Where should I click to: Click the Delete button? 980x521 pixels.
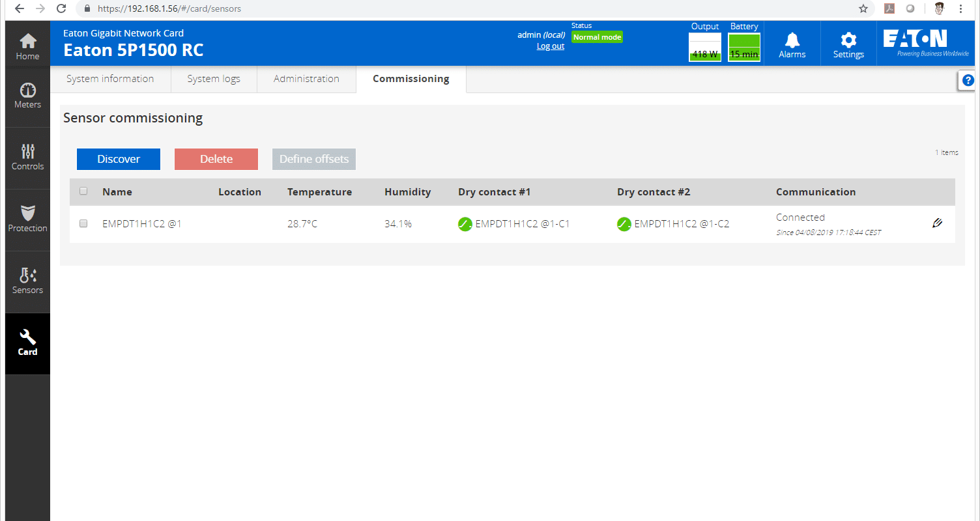pos(216,159)
